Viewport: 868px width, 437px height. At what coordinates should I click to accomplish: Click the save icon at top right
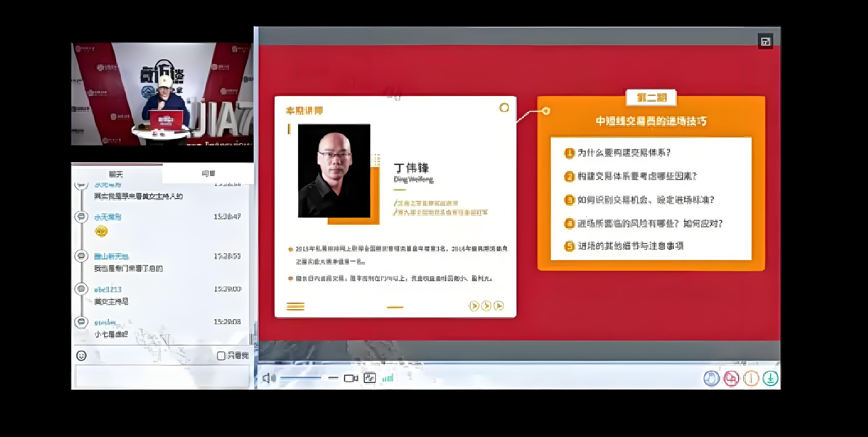765,41
